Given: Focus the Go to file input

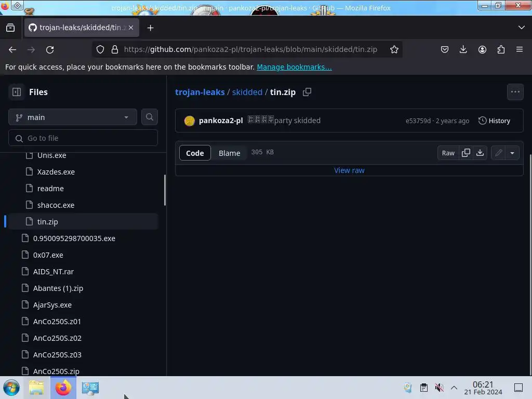Looking at the screenshot, I should pos(83,138).
